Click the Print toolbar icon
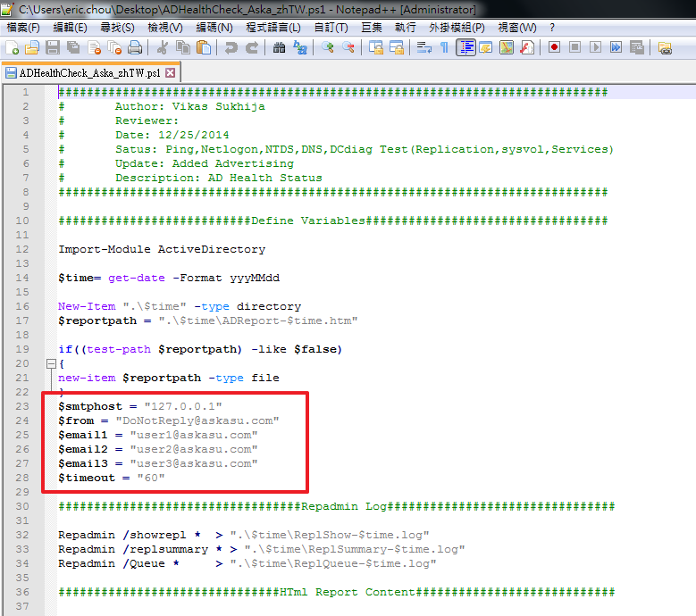This screenshot has width=696, height=616. (135, 47)
